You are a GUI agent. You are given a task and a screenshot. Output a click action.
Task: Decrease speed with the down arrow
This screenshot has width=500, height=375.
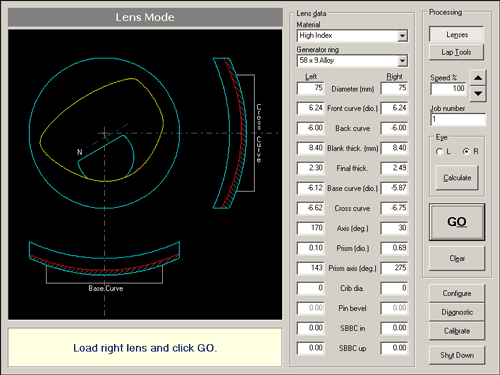coord(478,94)
